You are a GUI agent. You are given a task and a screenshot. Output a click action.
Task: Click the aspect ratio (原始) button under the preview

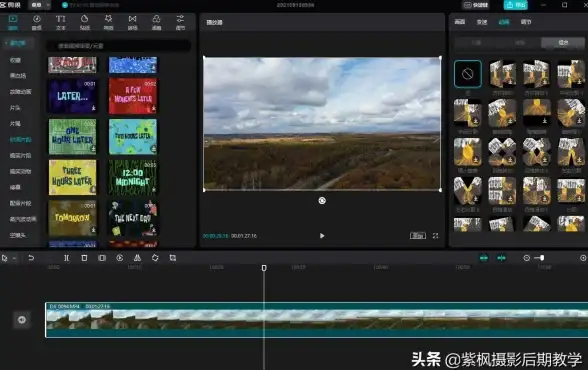point(418,236)
